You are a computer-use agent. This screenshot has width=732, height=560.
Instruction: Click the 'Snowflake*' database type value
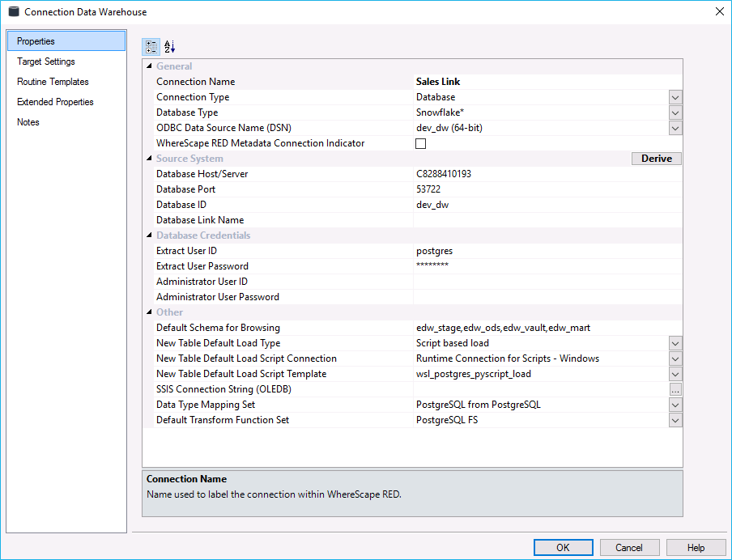(x=440, y=112)
